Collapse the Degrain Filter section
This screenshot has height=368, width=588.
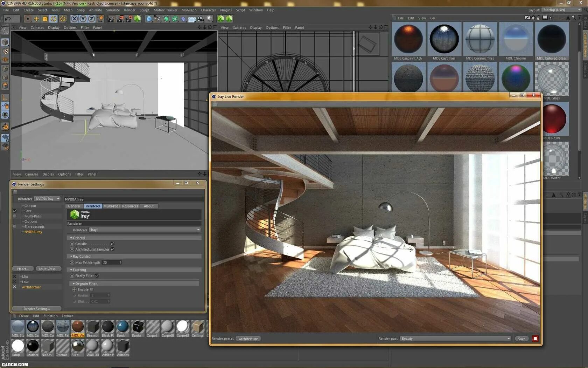pos(74,284)
